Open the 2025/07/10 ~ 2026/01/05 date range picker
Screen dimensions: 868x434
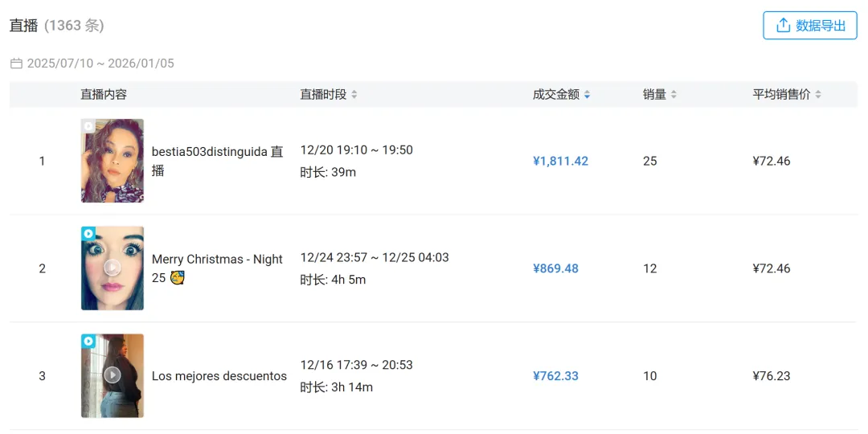(x=100, y=63)
